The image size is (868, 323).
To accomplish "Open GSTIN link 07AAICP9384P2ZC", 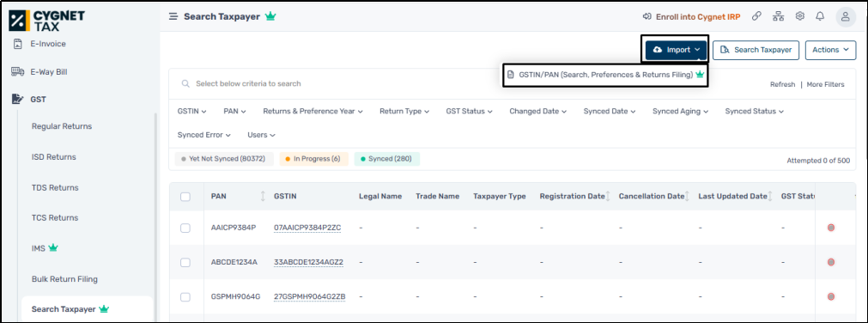I will tap(307, 228).
